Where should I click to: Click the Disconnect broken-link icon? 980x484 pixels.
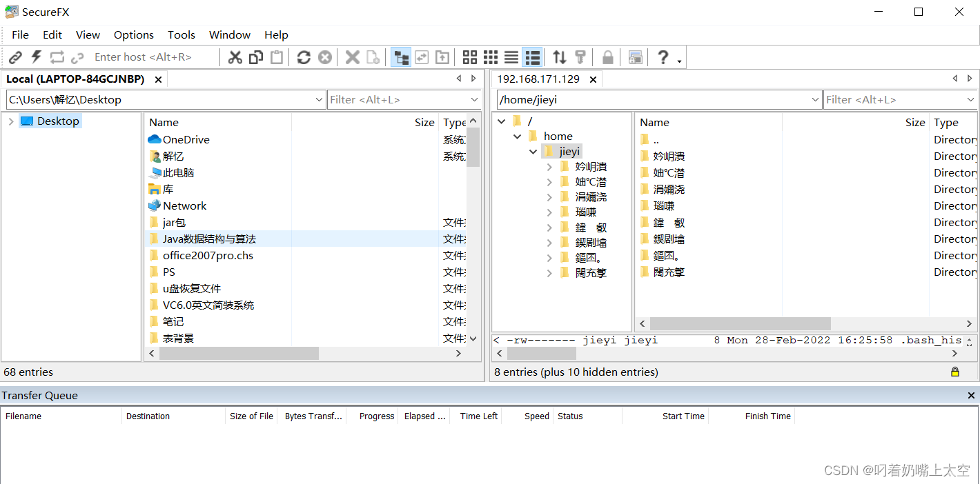pyautogui.click(x=77, y=57)
